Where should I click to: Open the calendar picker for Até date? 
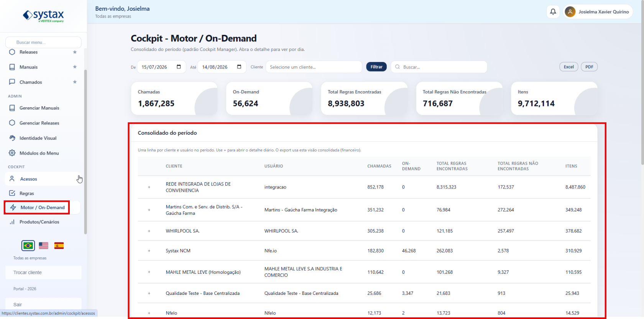(x=239, y=67)
